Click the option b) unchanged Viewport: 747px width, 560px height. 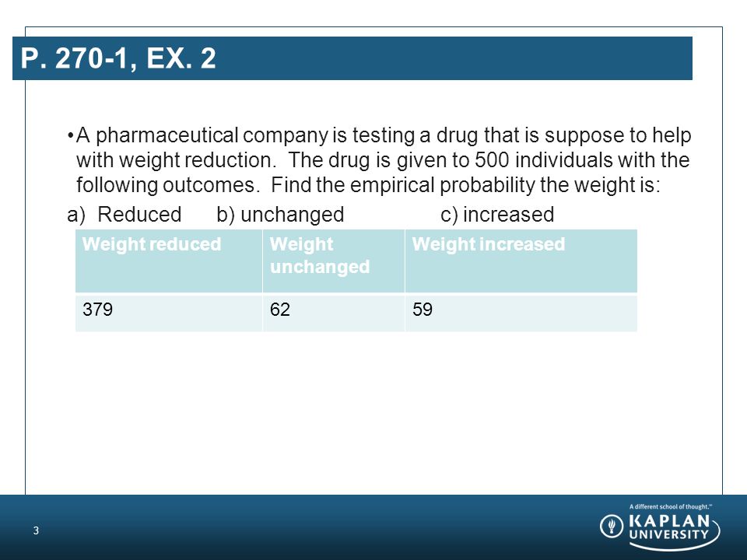click(280, 215)
